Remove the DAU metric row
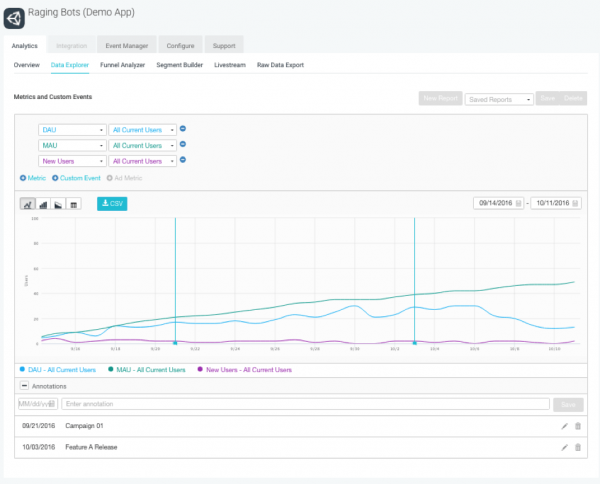This screenshot has height=484, width=600. [183, 129]
